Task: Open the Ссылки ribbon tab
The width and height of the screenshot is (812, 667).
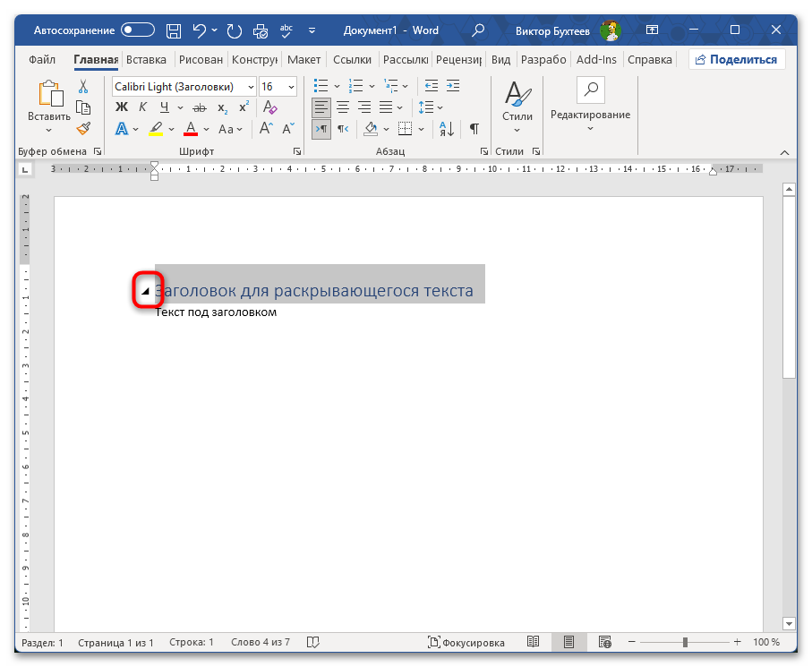Action: (x=352, y=60)
